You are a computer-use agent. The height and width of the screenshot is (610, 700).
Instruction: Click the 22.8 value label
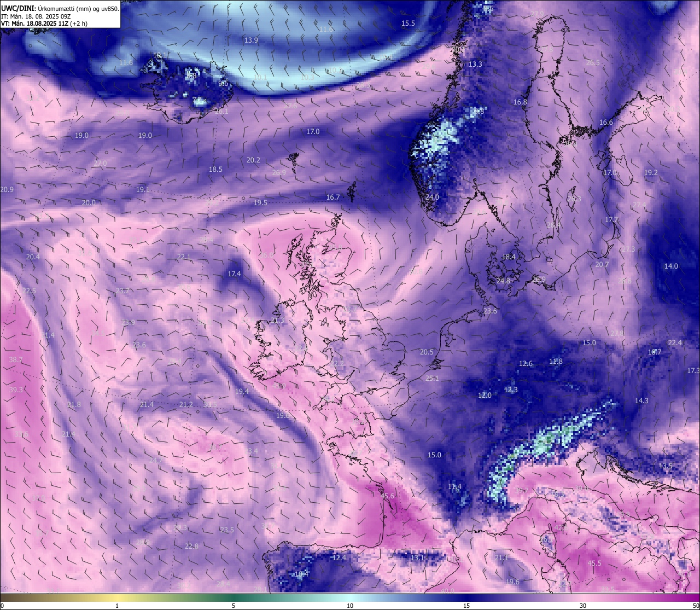point(191,547)
